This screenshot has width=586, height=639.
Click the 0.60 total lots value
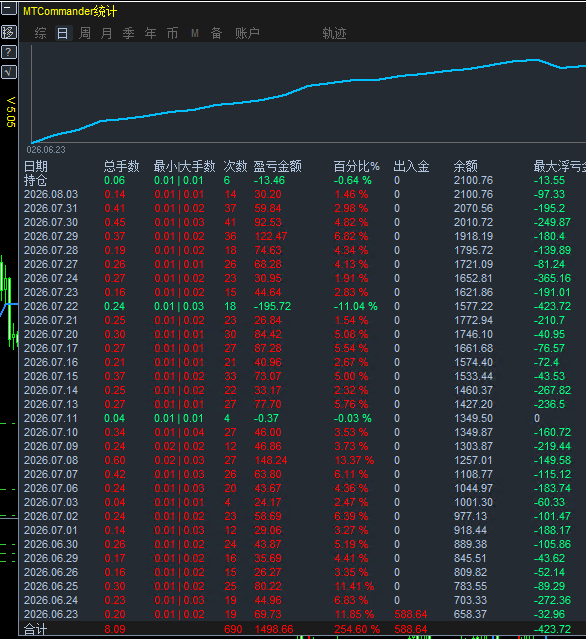coord(115,461)
